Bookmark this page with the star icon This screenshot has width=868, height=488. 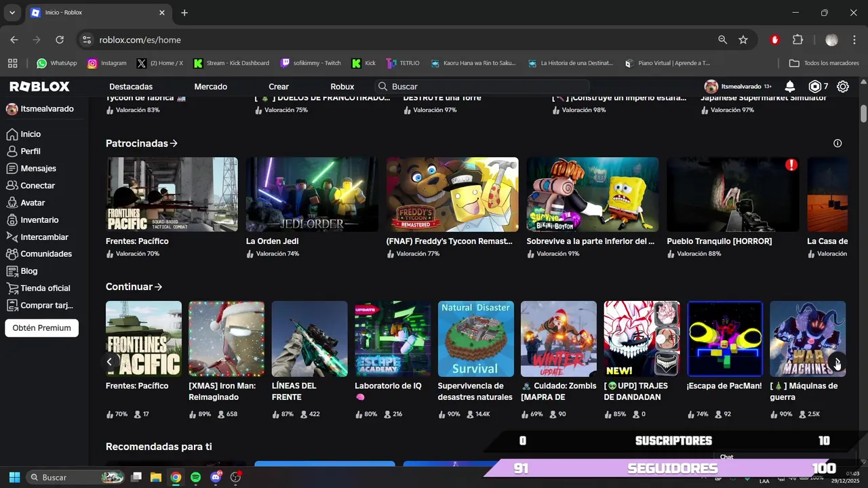point(743,40)
